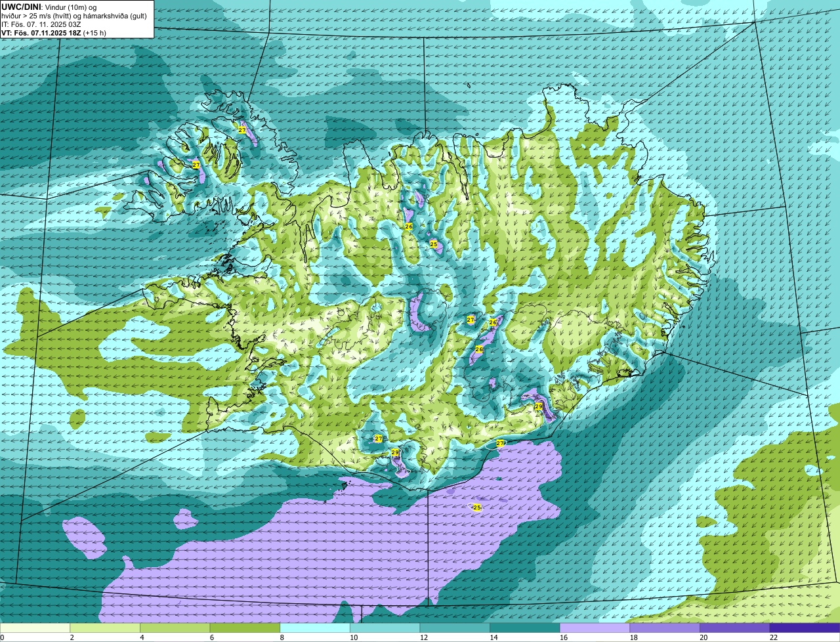Click the northernmost '26' gust marker in north Iceland
Screen dimensions: 840x642
click(409, 226)
